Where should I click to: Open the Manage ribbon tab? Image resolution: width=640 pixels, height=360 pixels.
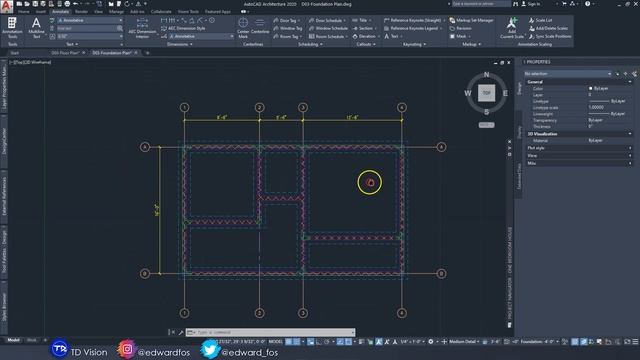coord(116,12)
